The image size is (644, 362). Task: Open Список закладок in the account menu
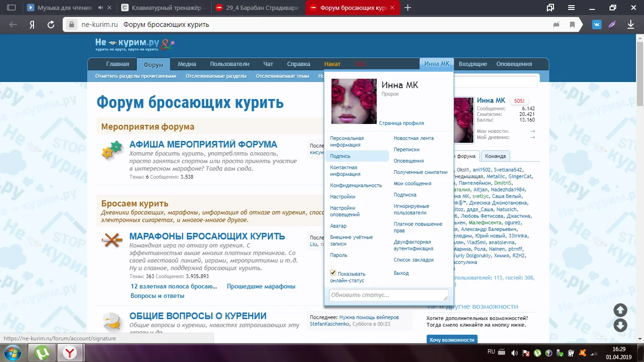[414, 260]
